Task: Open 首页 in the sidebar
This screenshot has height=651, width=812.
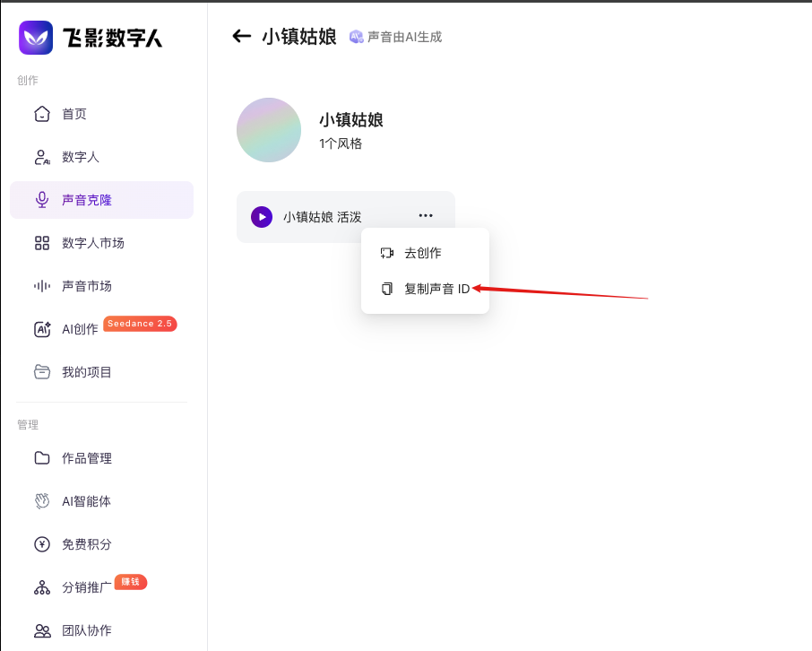Action: tap(101, 114)
